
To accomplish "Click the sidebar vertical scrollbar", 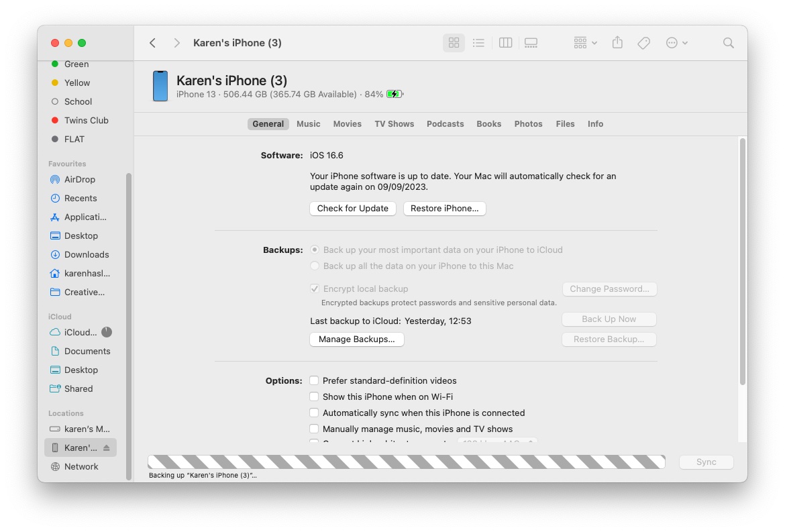I will pos(129,326).
